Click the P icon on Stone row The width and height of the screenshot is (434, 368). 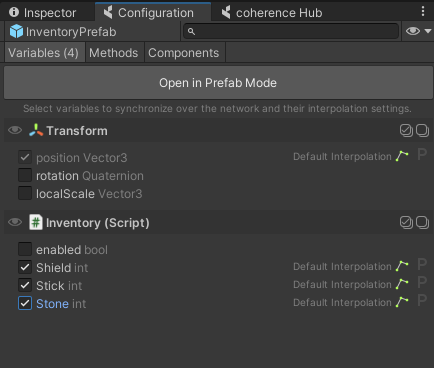coord(422,300)
